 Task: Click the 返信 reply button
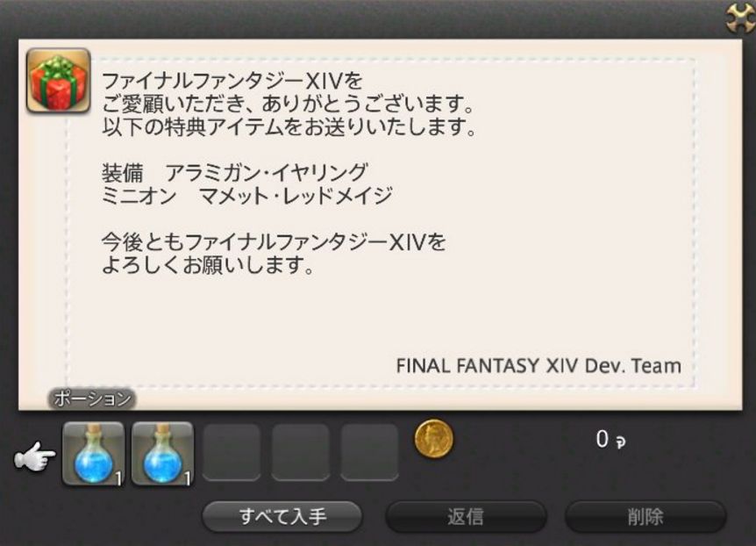pyautogui.click(x=466, y=516)
